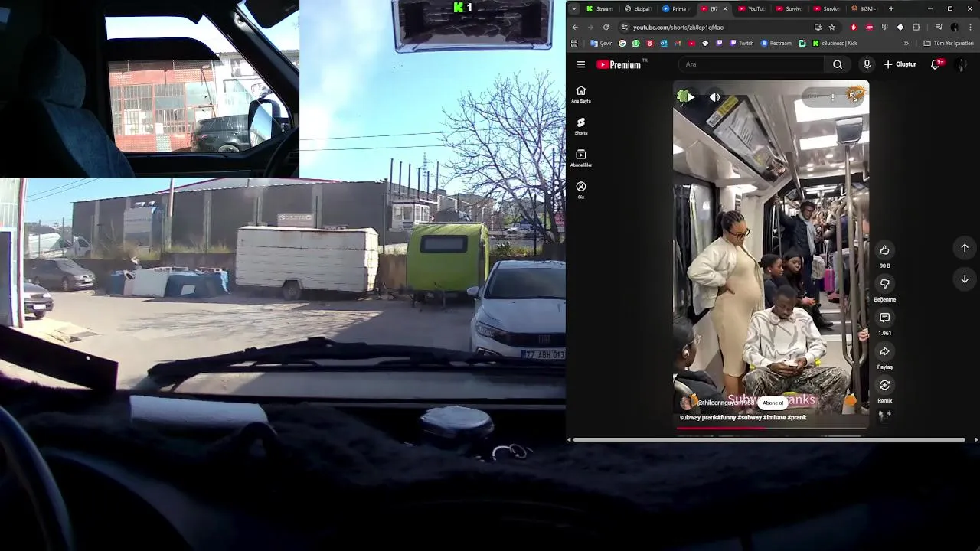Viewport: 980px width, 551px height.
Task: Focus the YouTube Ara search field
Action: tap(753, 65)
